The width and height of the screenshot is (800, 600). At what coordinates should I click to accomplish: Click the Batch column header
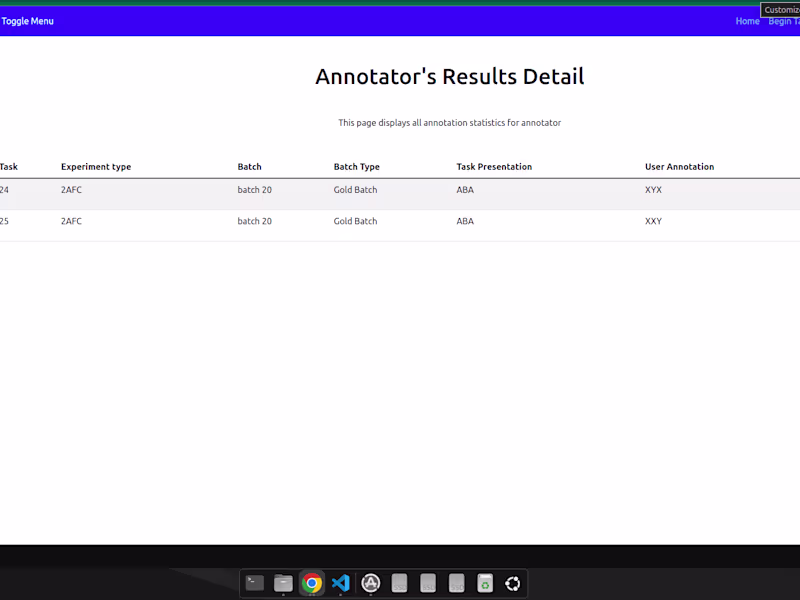coord(249,167)
